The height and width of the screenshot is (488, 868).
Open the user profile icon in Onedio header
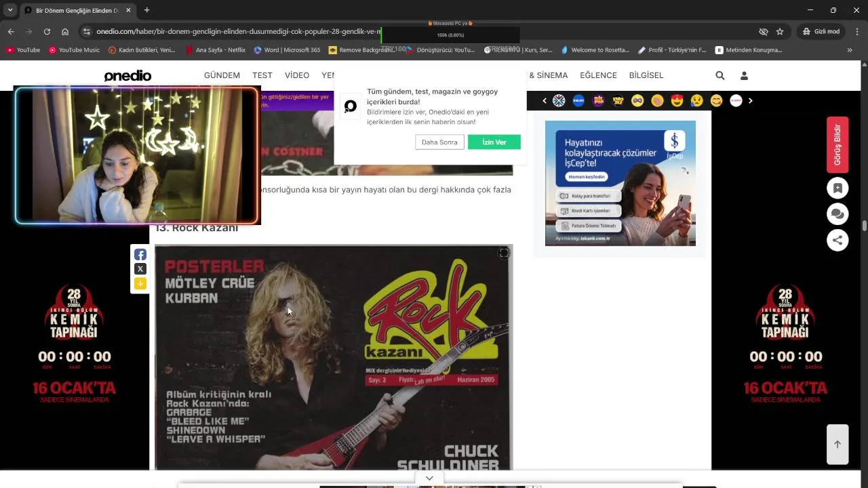click(x=744, y=76)
